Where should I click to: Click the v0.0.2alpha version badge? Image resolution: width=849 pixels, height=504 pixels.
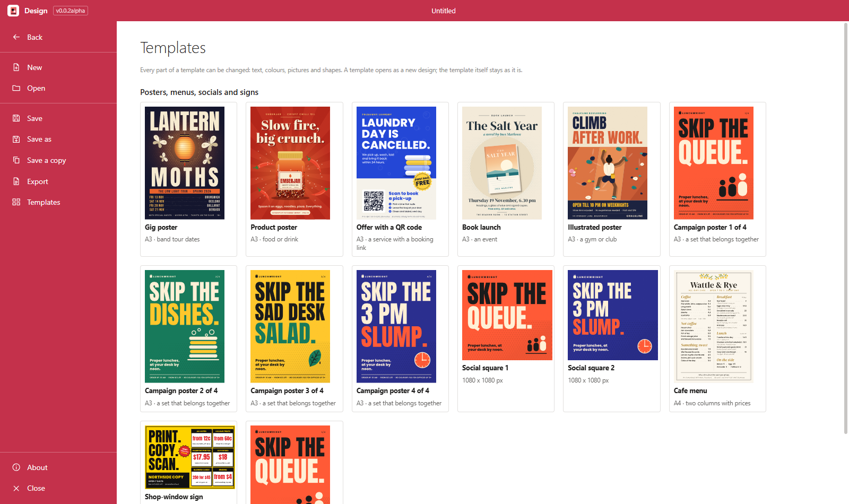71,11
